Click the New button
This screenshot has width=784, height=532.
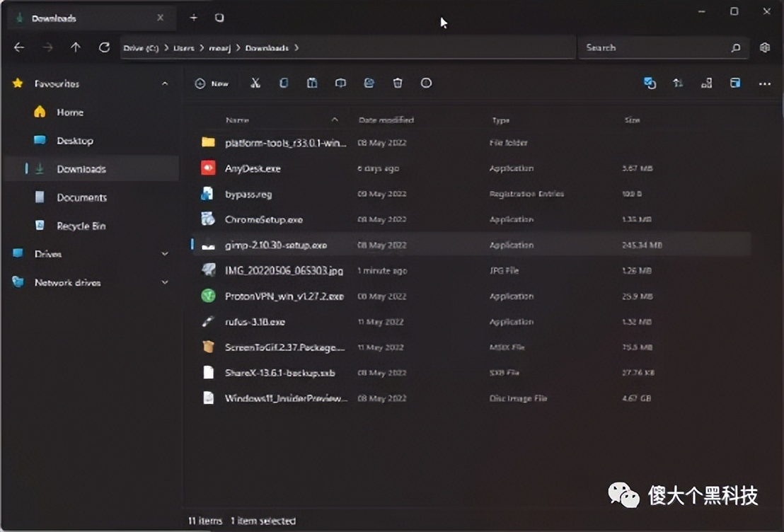click(x=212, y=83)
